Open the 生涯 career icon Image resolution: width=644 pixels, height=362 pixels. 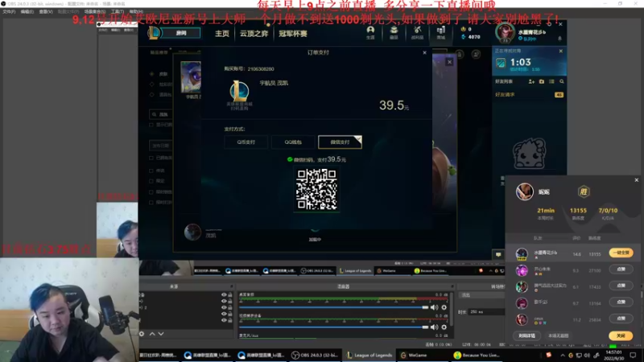point(370,32)
